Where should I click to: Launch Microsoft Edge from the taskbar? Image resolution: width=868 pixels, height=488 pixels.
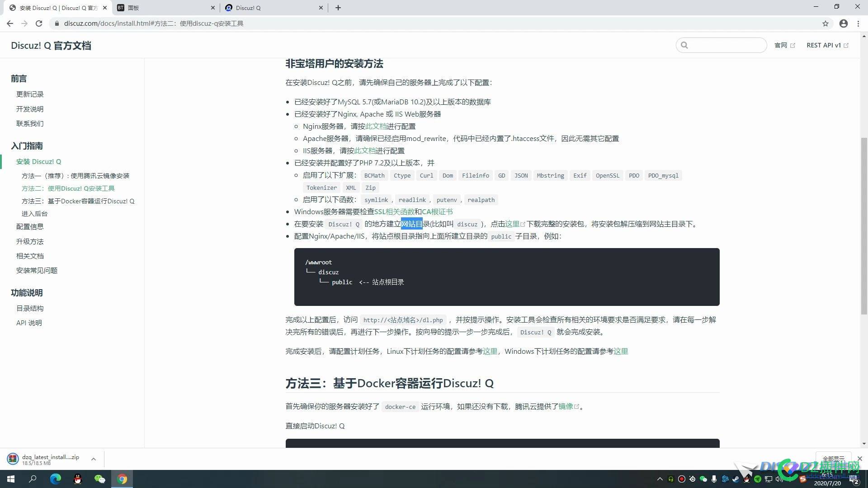tap(55, 479)
